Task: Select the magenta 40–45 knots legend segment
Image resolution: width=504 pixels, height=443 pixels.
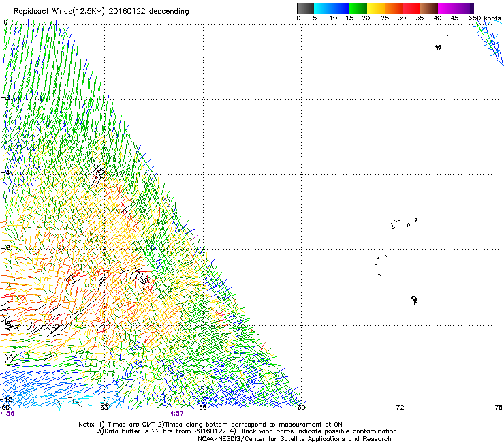Action: point(447,8)
